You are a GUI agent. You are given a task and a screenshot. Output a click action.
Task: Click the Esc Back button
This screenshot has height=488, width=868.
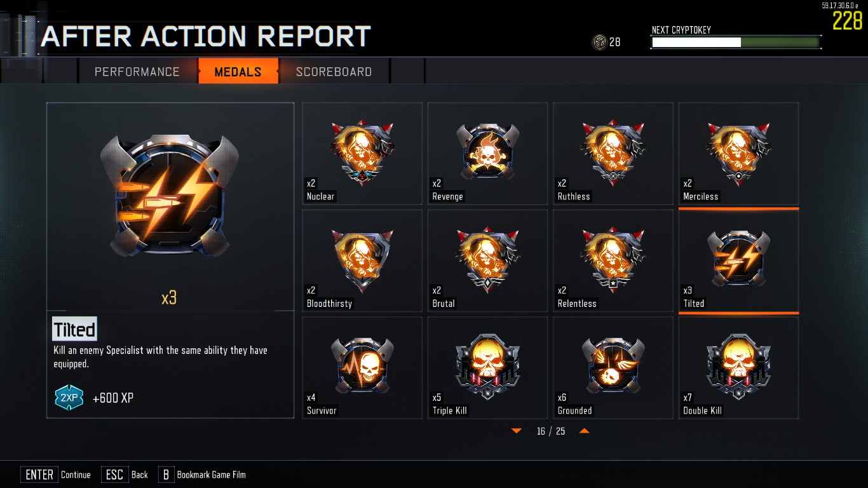coord(125,475)
